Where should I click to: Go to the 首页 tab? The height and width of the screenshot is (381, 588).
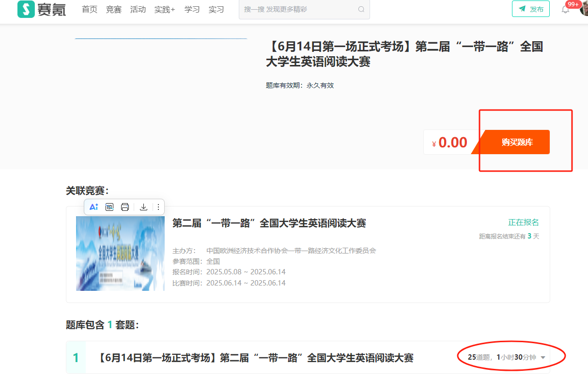point(90,9)
